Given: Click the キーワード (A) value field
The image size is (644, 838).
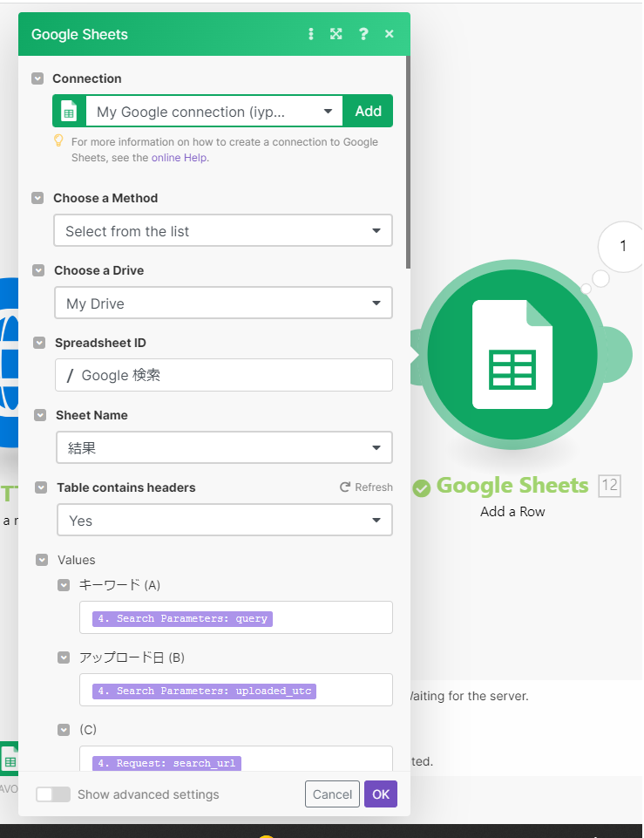Looking at the screenshot, I should 236,617.
